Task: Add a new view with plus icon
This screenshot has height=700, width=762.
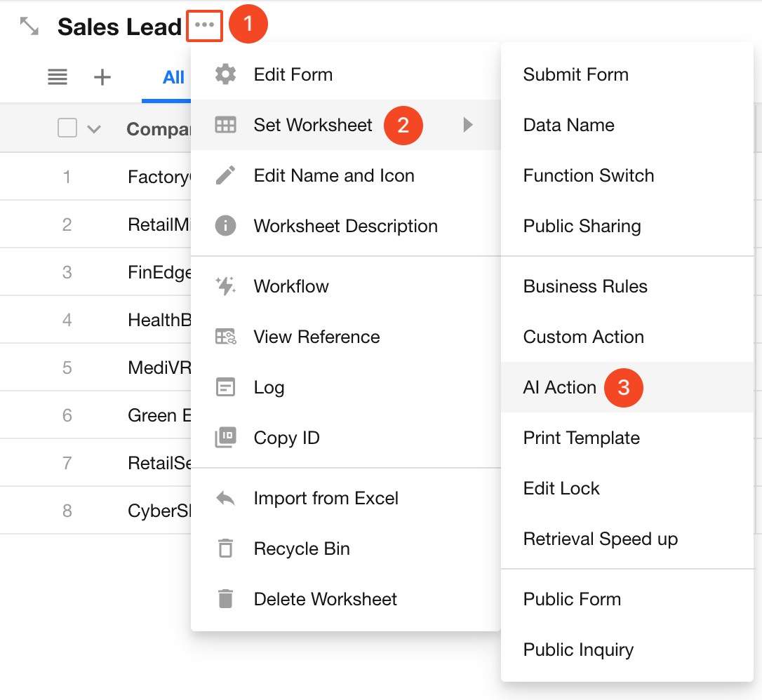Action: (102, 77)
